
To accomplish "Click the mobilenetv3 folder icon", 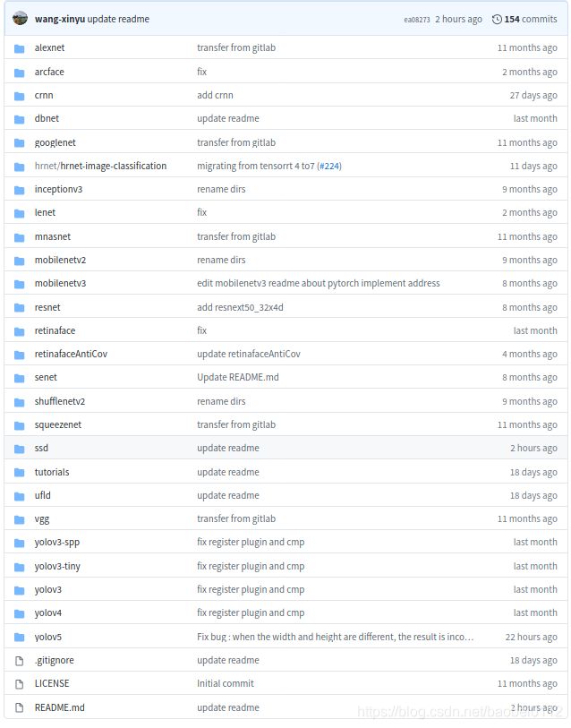I will [x=19, y=283].
